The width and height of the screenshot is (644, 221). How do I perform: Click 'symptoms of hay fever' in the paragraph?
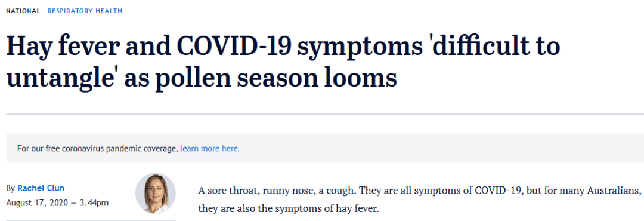333,208
